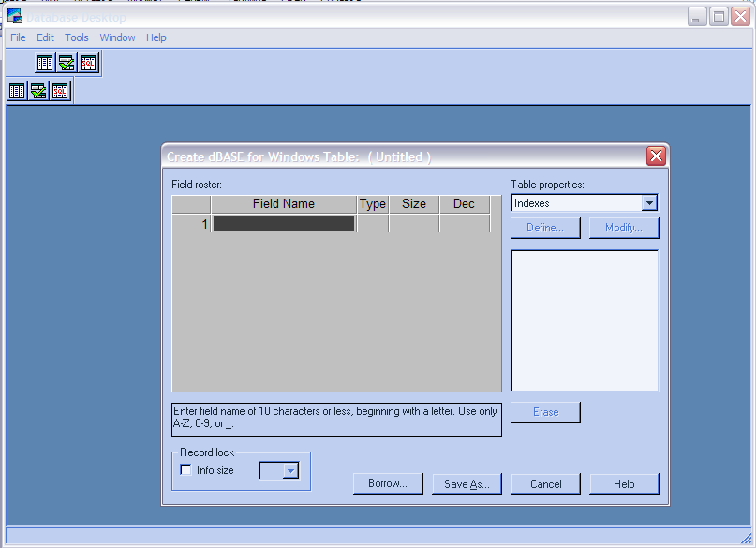756x548 pixels.
Task: Expand the Info size value dropdown
Action: pos(290,471)
